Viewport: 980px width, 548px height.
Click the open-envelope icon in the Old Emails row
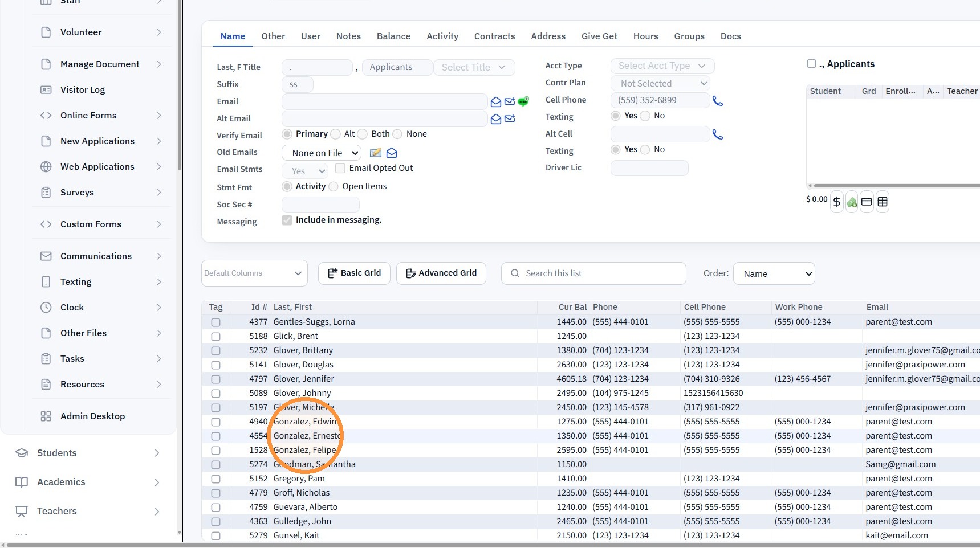pos(392,153)
